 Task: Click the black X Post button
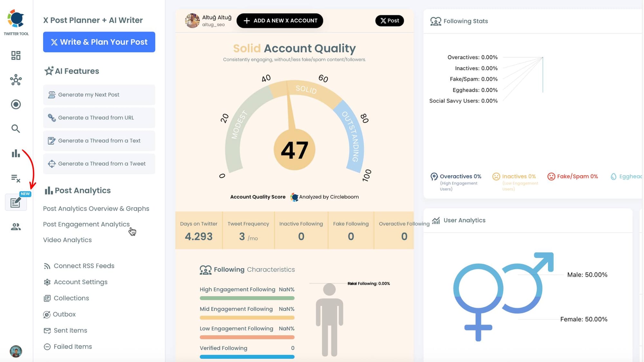[389, 21]
